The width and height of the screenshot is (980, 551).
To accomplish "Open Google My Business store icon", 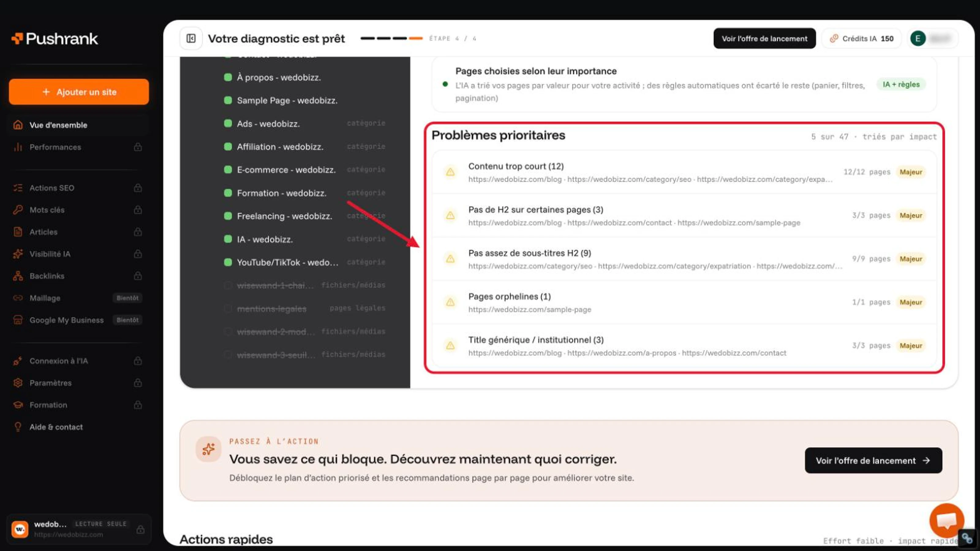I will tap(18, 320).
